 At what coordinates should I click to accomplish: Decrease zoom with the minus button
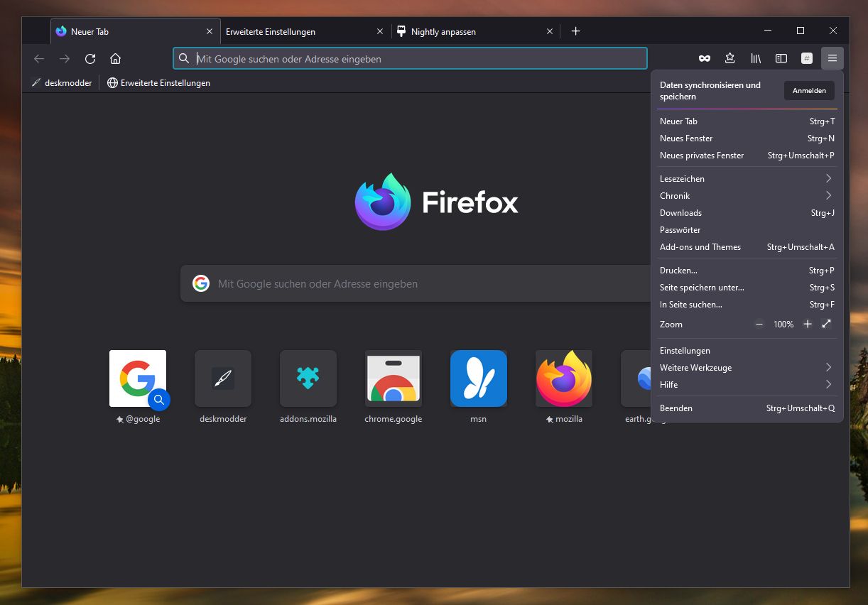point(759,324)
